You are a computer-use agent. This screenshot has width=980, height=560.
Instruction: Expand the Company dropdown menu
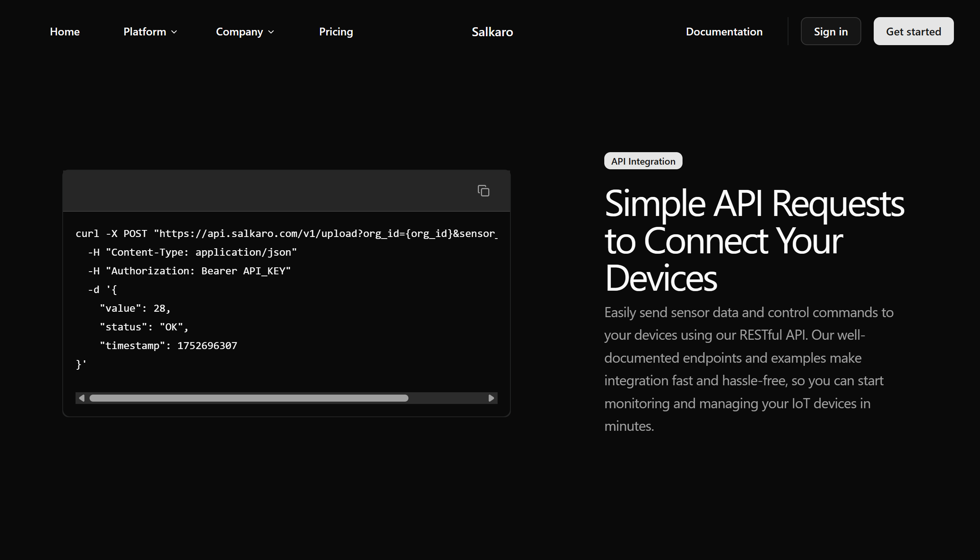[245, 32]
